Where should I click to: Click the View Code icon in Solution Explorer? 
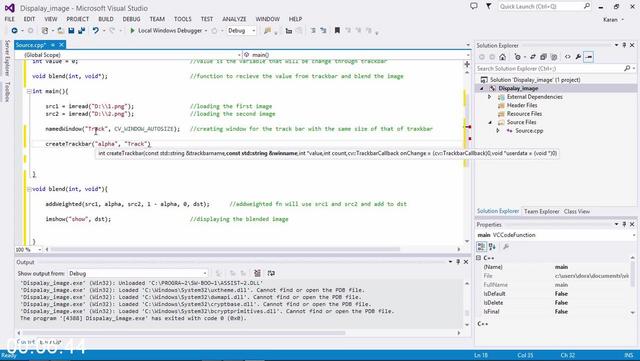coord(568,57)
